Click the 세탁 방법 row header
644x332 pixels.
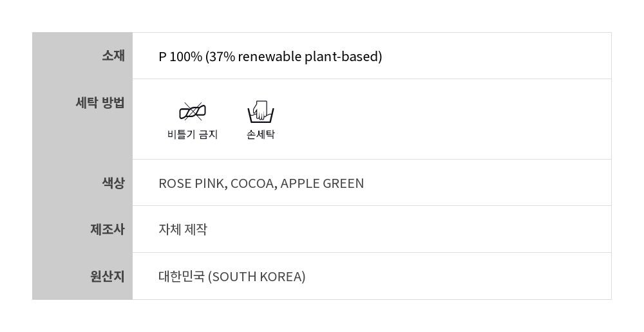100,102
